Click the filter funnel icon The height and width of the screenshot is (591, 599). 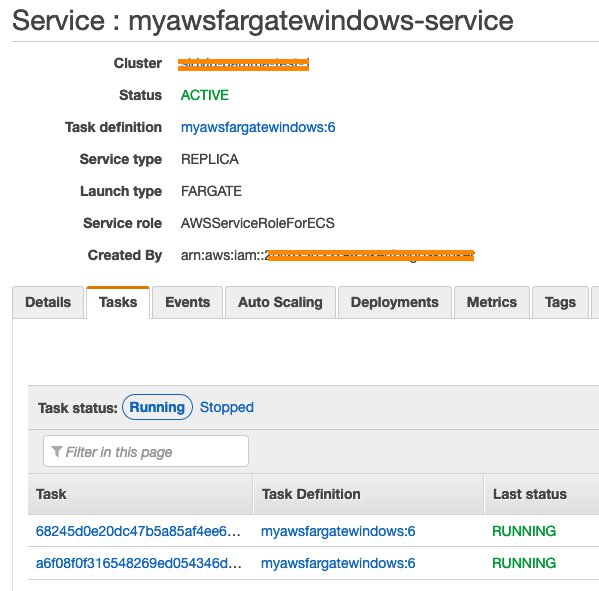coord(57,452)
